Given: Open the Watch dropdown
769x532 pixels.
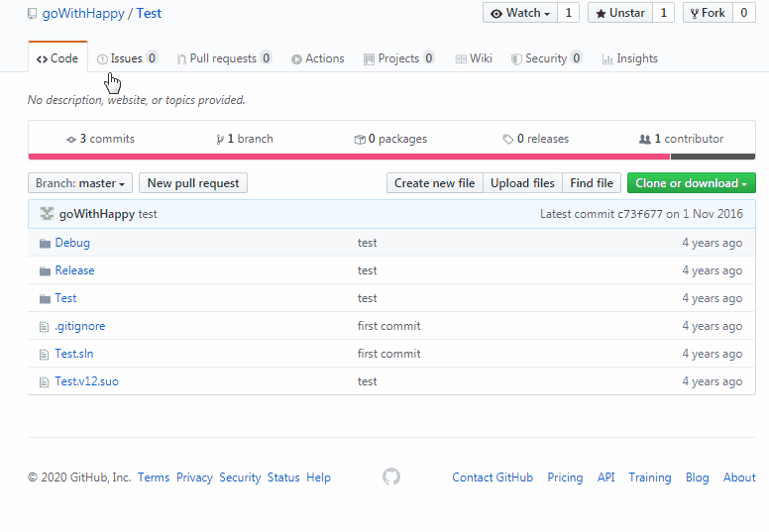Looking at the screenshot, I should pyautogui.click(x=520, y=13).
